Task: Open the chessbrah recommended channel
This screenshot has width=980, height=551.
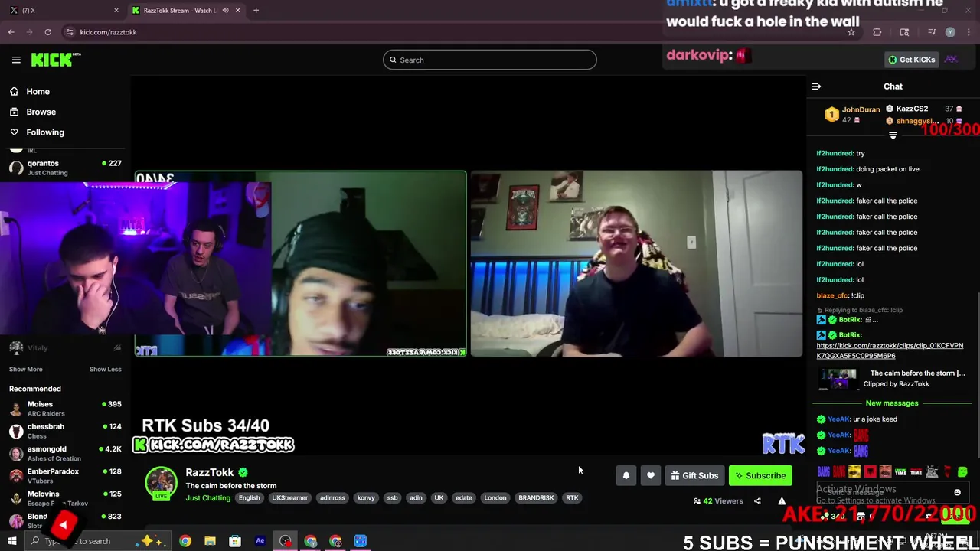Action: coord(65,431)
